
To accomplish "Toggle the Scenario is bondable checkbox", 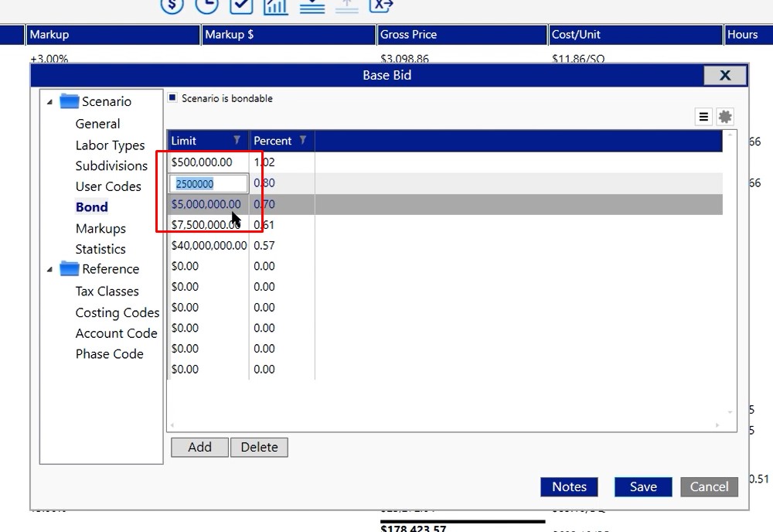I will pos(173,98).
